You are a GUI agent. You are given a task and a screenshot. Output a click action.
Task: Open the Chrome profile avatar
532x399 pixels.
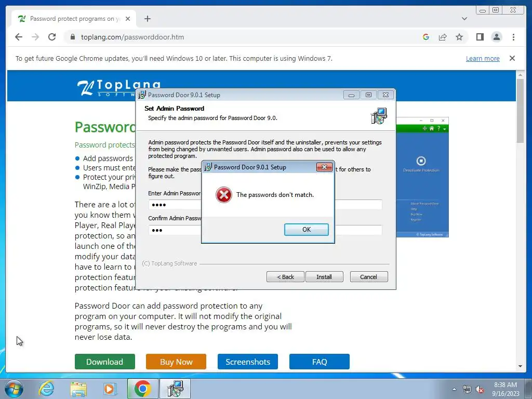tap(496, 37)
